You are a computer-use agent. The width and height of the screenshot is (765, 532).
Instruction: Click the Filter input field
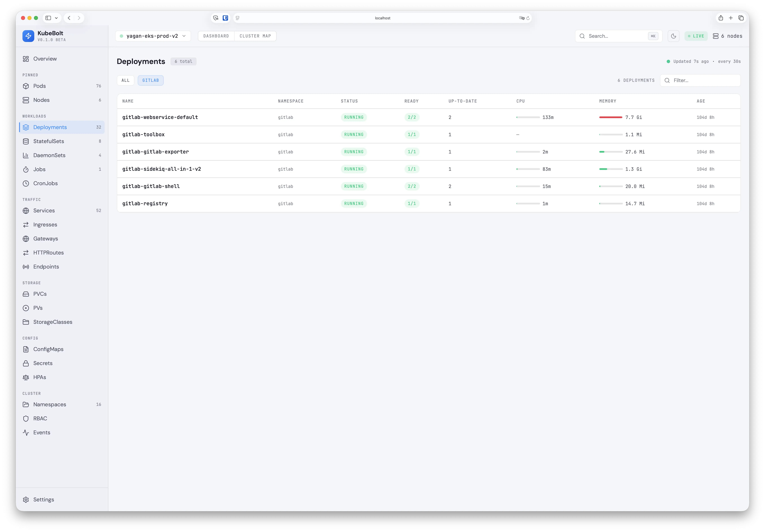click(x=703, y=80)
